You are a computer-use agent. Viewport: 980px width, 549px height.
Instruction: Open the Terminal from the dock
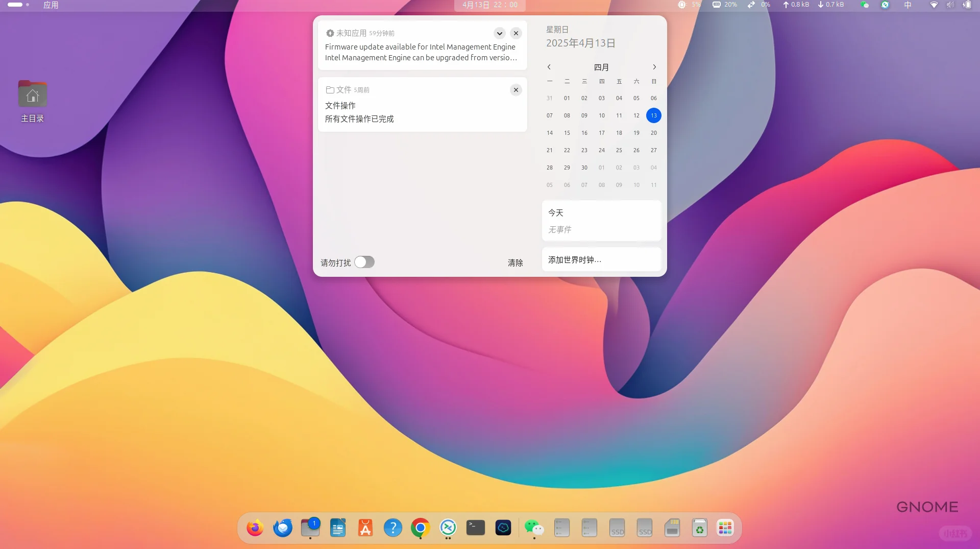coord(475,528)
